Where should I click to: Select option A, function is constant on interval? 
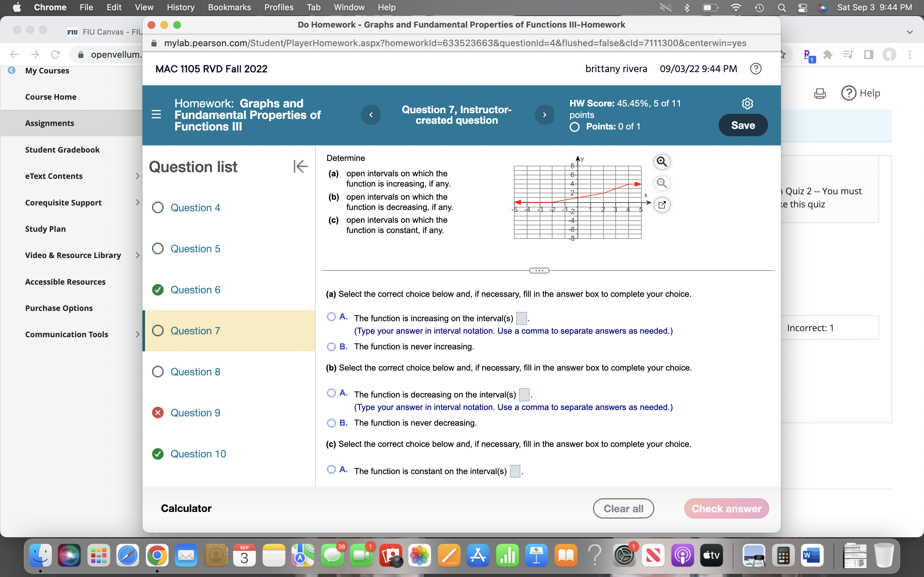pos(331,469)
